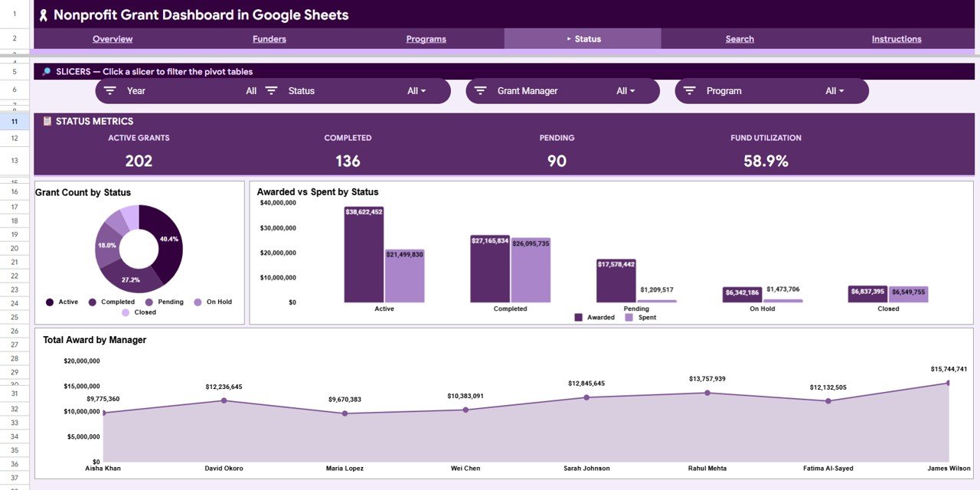Screen dimensions: 980x490
Task: Click the Active legend swatch in the donut chart
Action: [x=50, y=302]
